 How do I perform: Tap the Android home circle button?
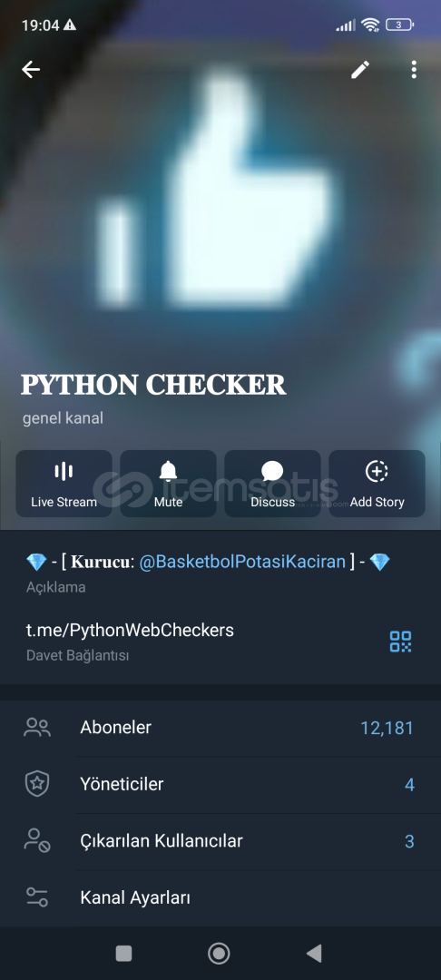coord(219,953)
